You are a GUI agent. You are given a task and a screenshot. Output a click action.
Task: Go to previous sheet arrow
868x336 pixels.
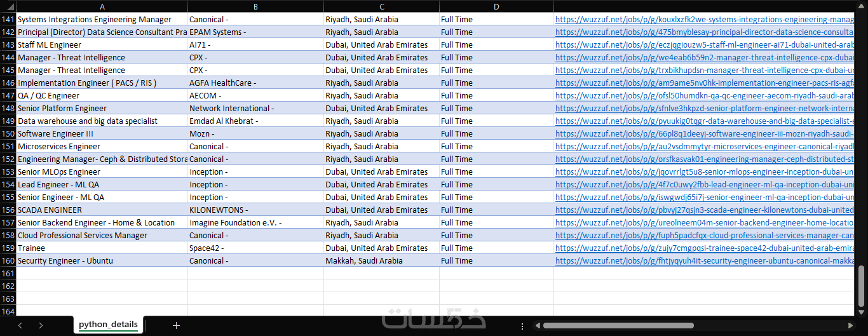click(20, 325)
